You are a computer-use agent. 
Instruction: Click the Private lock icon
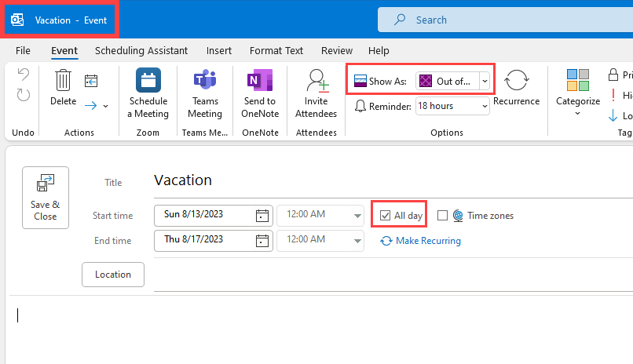point(613,75)
